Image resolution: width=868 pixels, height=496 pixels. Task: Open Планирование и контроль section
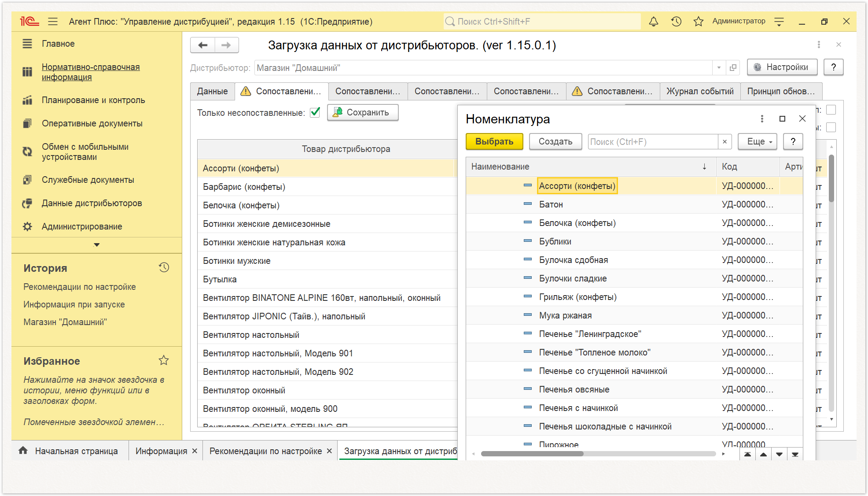[x=93, y=100]
